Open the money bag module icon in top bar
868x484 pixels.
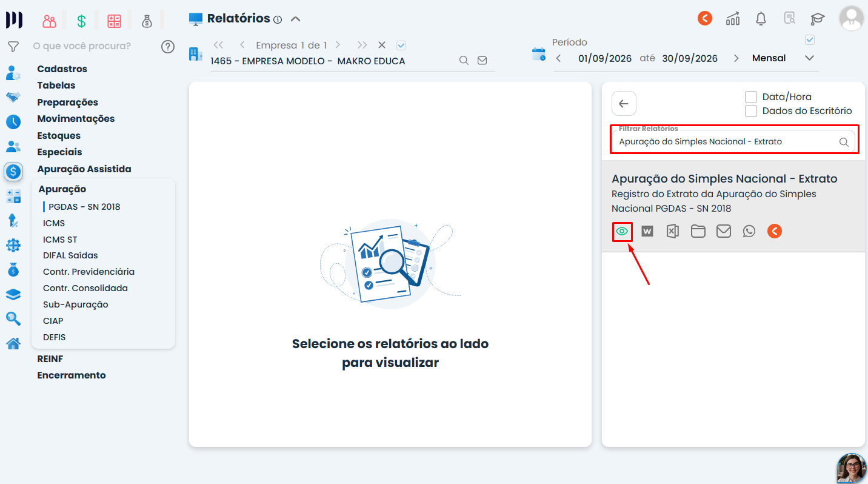147,21
